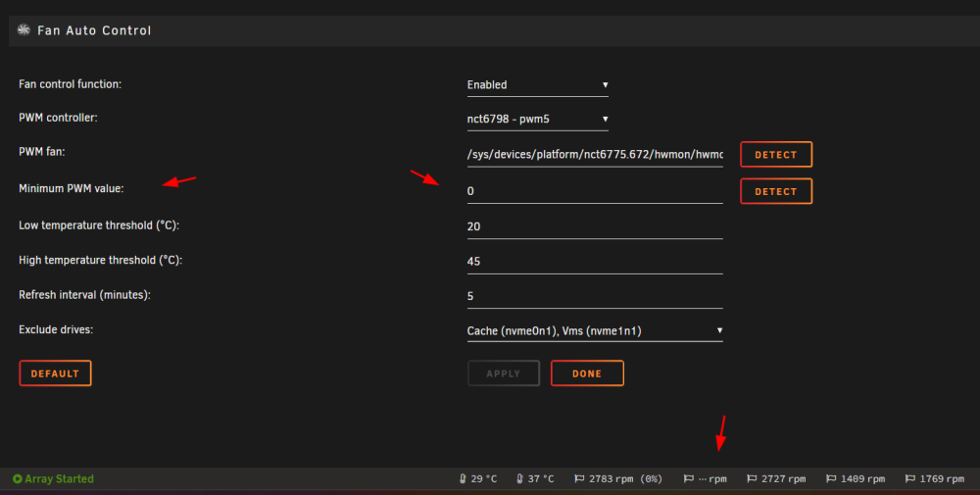The width and height of the screenshot is (980, 495).
Task: Click the 29 °C thermometer icon
Action: point(463,478)
